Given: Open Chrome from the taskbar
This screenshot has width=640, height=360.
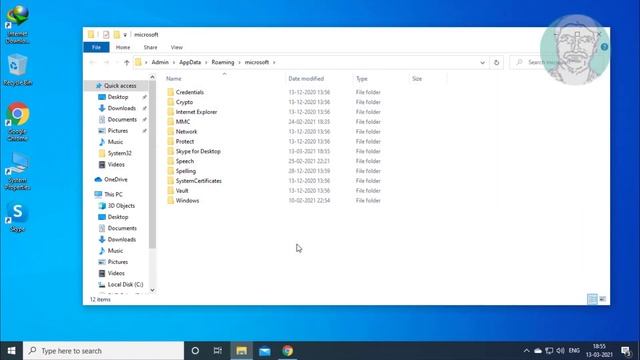Looking at the screenshot, I should click(288, 351).
